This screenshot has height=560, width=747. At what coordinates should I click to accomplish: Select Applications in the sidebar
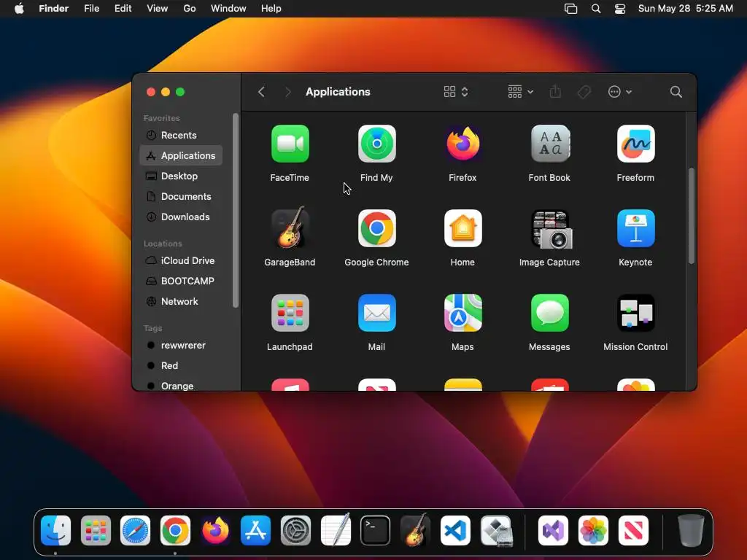pyautogui.click(x=181, y=156)
